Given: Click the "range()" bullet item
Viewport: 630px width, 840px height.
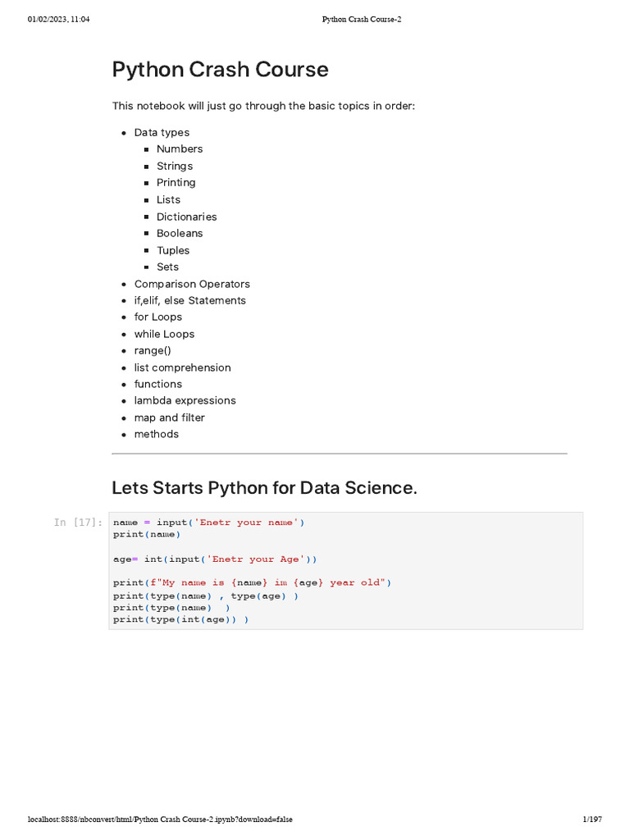Looking at the screenshot, I should click(153, 350).
